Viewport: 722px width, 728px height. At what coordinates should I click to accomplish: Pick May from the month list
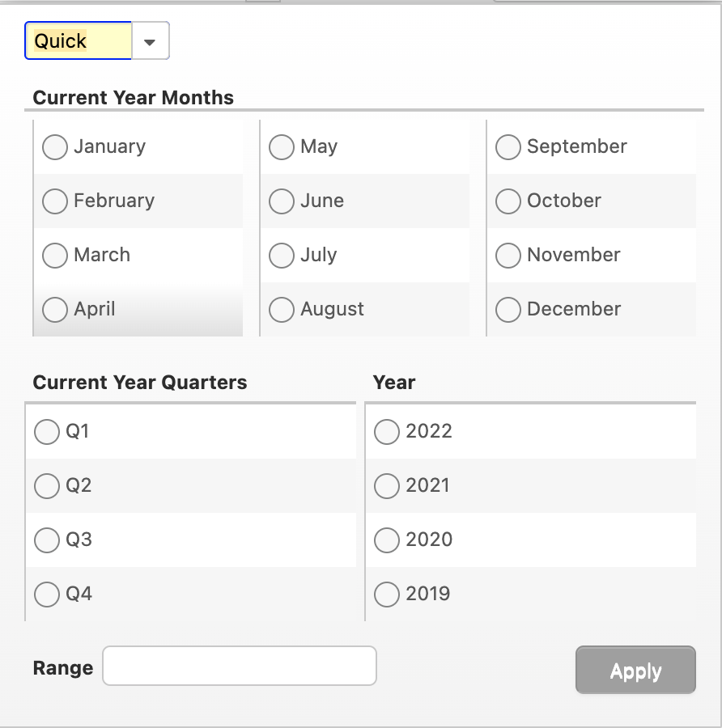click(x=282, y=147)
